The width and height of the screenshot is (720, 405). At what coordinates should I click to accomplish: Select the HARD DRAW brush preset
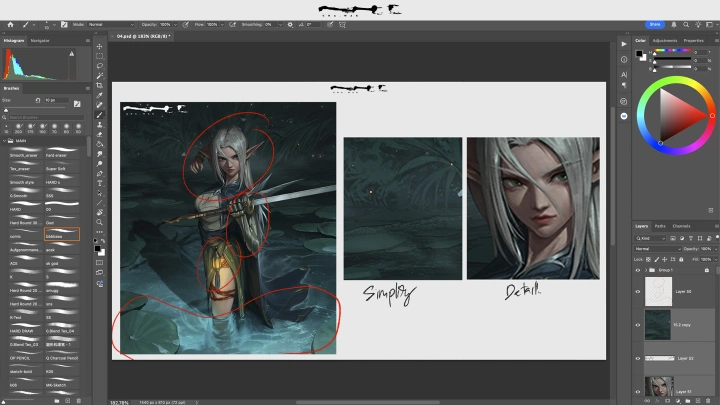26,328
